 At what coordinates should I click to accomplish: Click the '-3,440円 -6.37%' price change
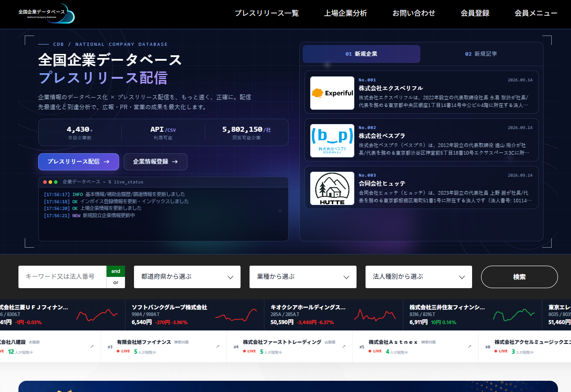(315, 322)
